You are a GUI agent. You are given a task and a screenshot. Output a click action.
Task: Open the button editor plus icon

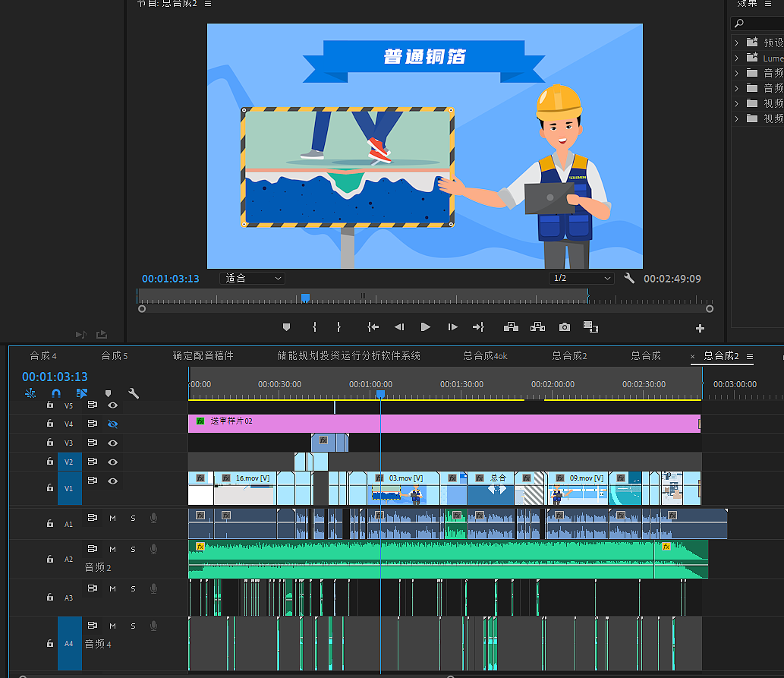point(700,328)
